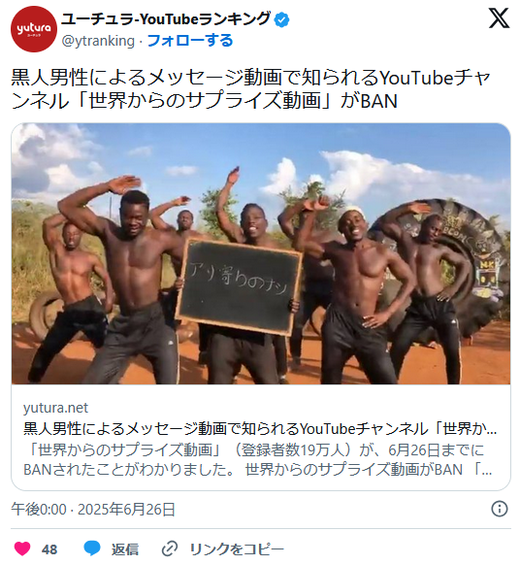Click the X logo icon
This screenshot has height=565, width=520.
point(499,18)
